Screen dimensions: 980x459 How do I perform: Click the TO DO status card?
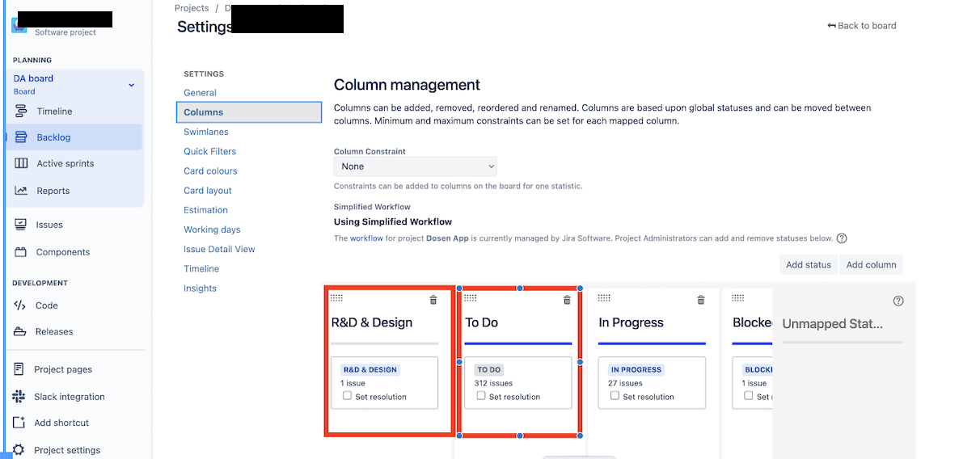point(518,383)
